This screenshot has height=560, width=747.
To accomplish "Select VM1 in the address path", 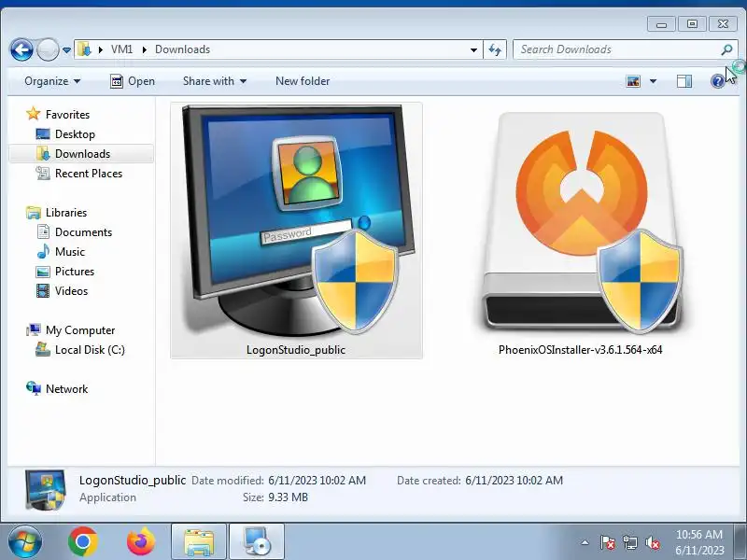I will point(121,49).
